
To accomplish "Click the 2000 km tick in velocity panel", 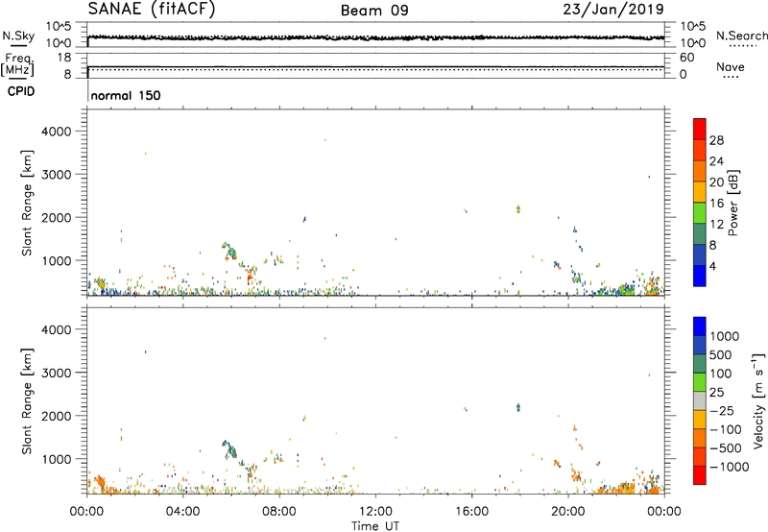I will click(x=57, y=416).
